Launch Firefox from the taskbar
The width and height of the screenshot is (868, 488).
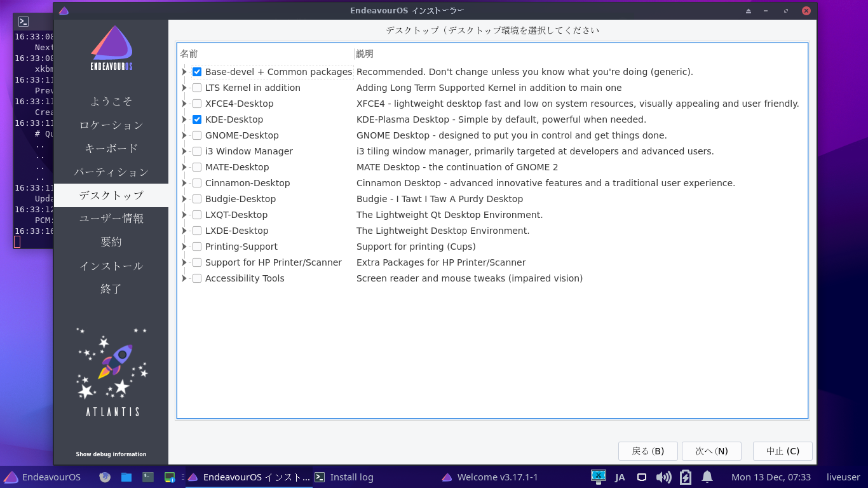(x=105, y=477)
